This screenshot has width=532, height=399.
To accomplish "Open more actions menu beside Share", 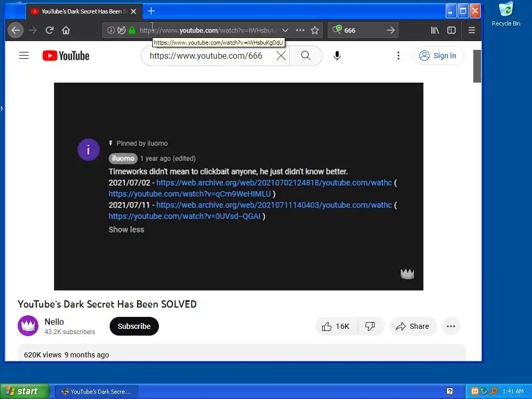I will coord(451,326).
